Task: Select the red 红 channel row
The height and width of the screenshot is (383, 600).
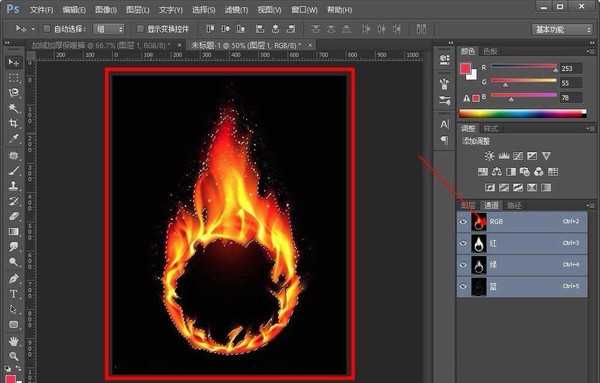Action: point(522,243)
